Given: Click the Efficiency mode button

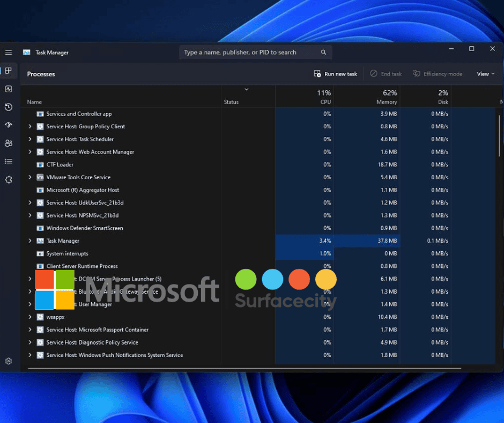Looking at the screenshot, I should pos(438,74).
